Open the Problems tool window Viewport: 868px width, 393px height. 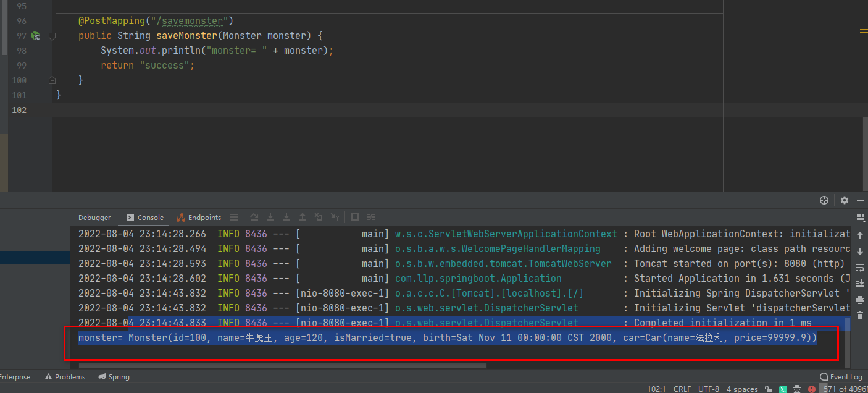click(65, 377)
